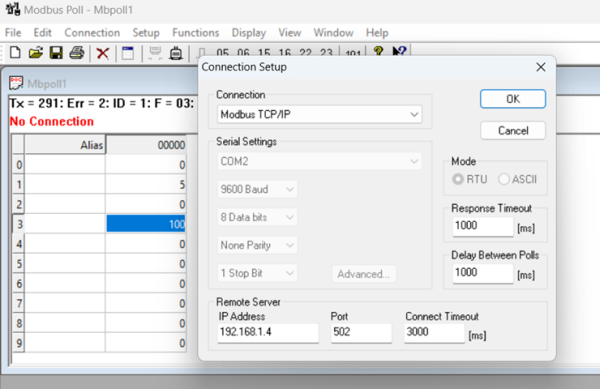Open the 1 Stop Bit dropdown
The height and width of the screenshot is (389, 600).
tap(257, 273)
